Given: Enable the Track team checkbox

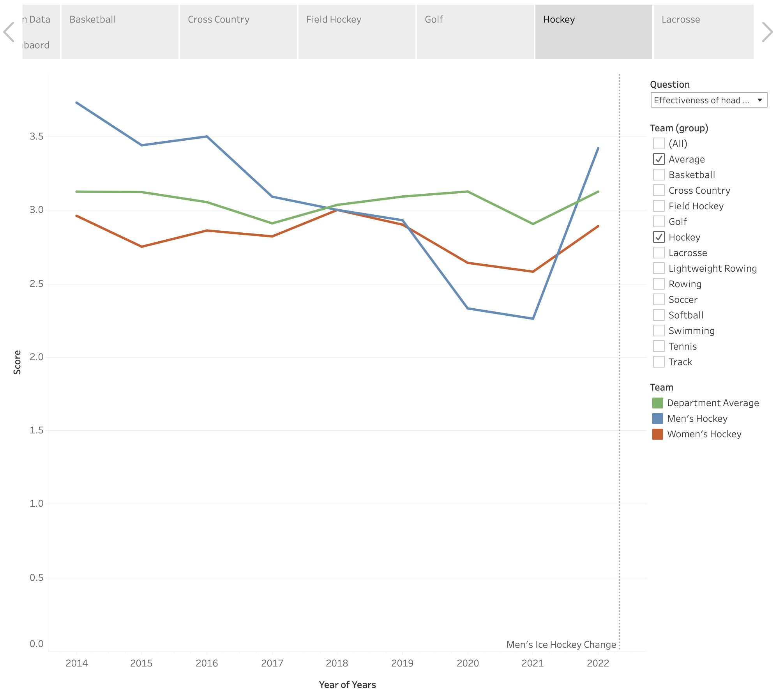Looking at the screenshot, I should pos(659,362).
